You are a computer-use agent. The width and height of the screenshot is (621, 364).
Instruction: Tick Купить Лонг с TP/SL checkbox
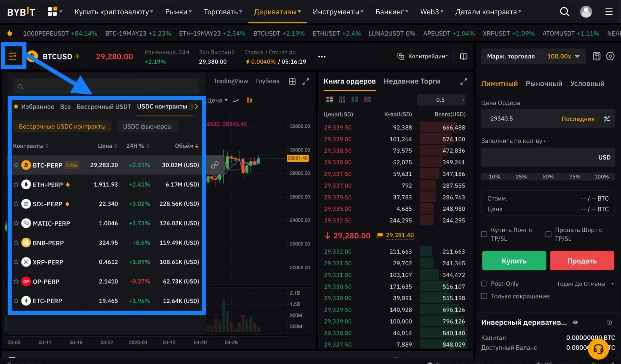tap(484, 234)
